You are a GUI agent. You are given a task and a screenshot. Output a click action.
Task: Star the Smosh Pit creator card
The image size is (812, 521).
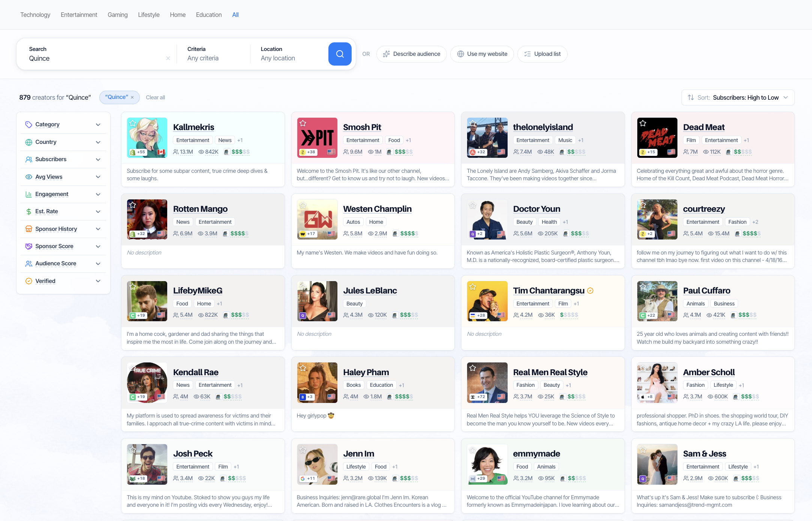[303, 123]
